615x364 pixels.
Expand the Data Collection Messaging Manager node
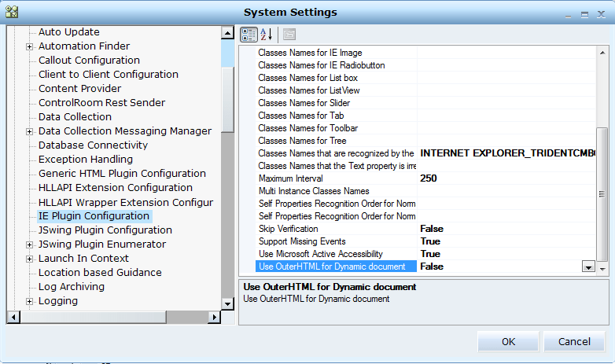pos(29,131)
